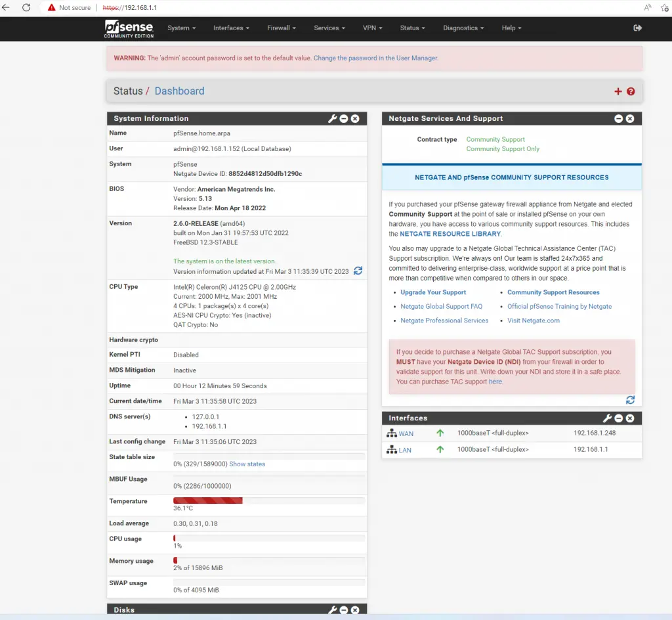This screenshot has width=672, height=620.
Task: Click the Memory usage bar
Action: click(x=269, y=560)
